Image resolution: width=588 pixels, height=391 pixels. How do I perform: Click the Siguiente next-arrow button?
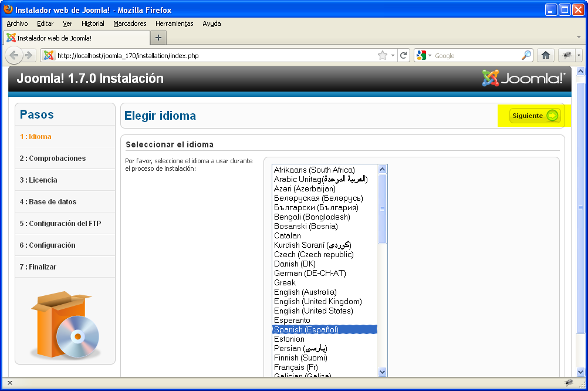click(x=535, y=116)
